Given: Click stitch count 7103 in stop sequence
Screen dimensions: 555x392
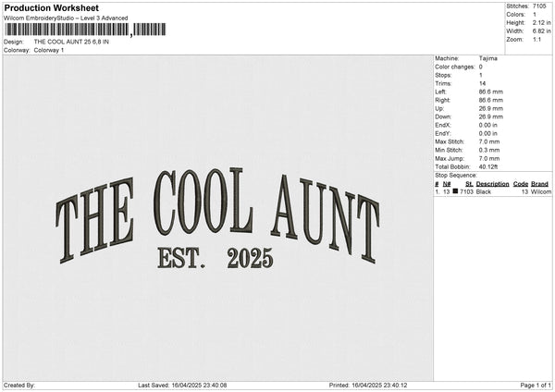Looking at the screenshot, I should (x=466, y=191).
